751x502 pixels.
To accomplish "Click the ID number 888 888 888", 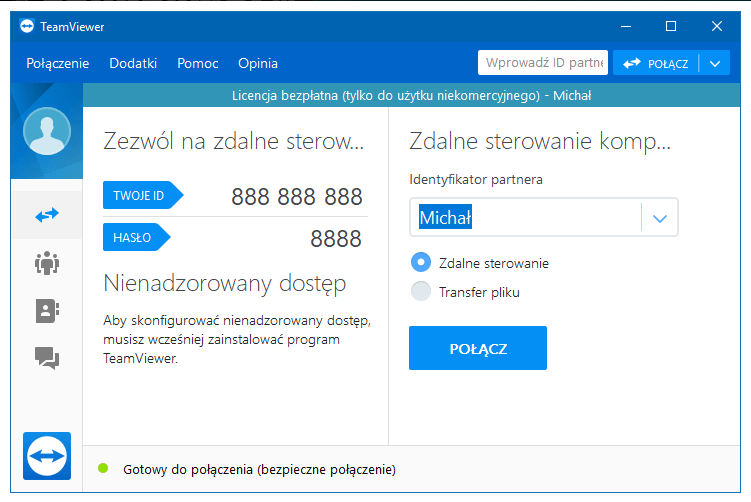I will [297, 197].
